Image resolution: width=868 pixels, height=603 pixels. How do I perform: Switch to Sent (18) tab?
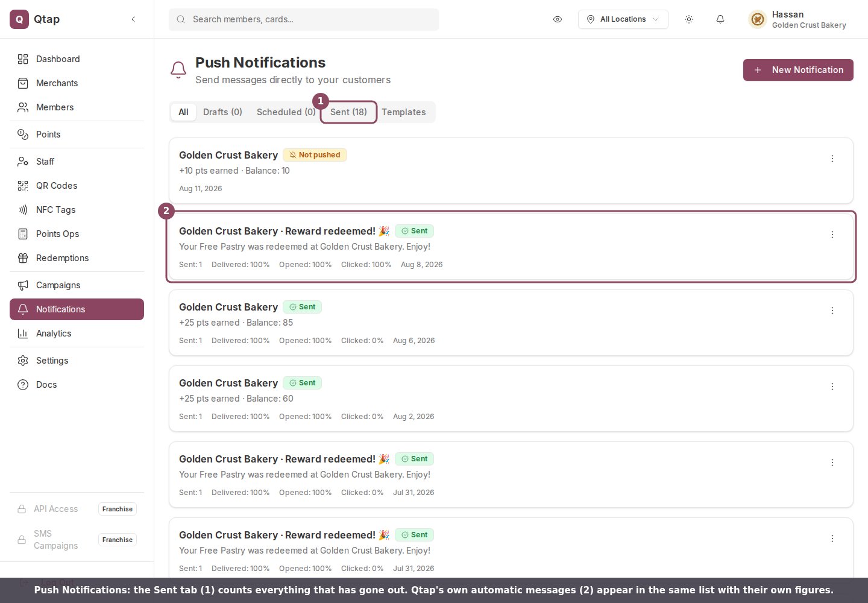[348, 112]
